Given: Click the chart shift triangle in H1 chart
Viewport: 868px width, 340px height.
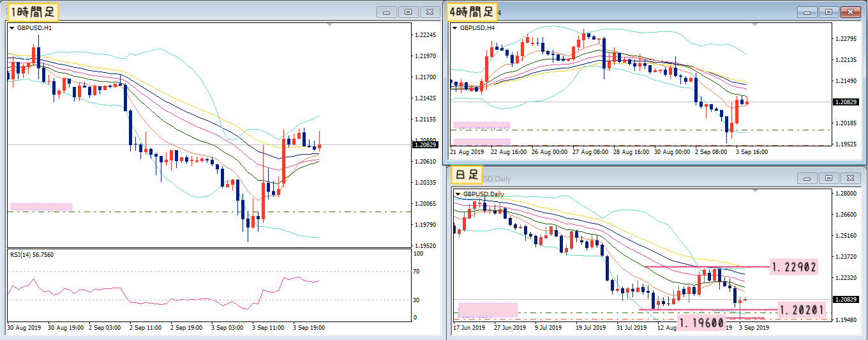Looking at the screenshot, I should click(x=329, y=24).
